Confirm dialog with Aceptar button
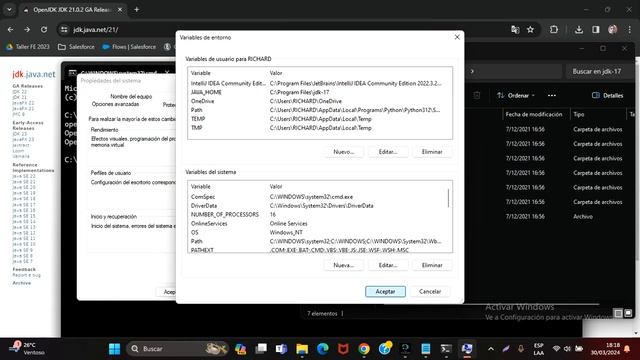 [385, 291]
